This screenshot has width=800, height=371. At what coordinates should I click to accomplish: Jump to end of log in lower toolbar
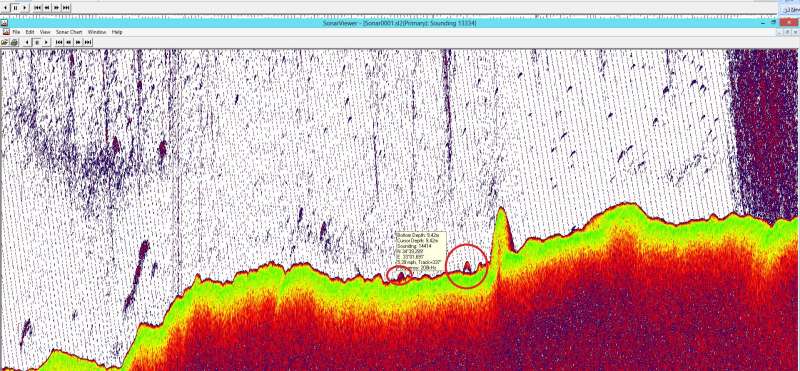pos(88,42)
